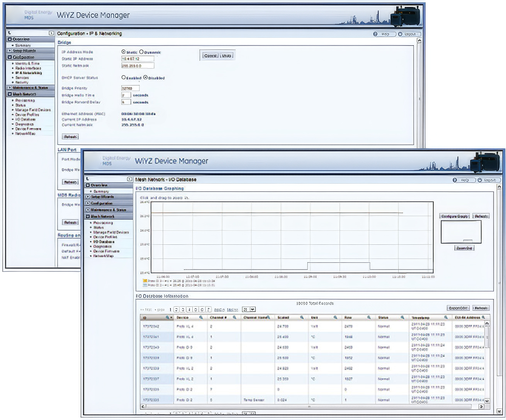Expand Maintenance & Status in the I/O Database window
The height and width of the screenshot is (420, 506).
coord(88,210)
